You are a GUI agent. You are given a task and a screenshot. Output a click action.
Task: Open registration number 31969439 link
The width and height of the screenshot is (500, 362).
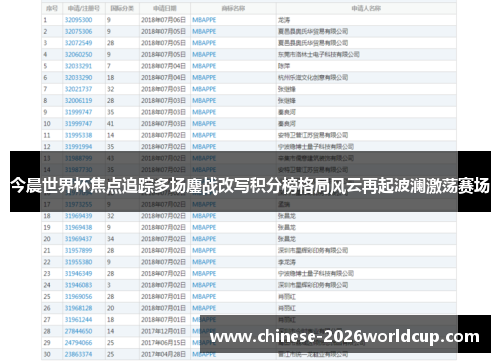[78, 216]
